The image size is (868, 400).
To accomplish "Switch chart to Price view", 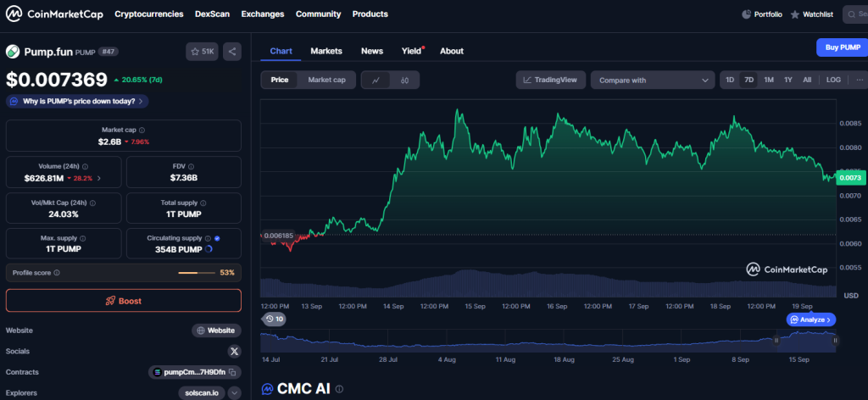I will click(280, 80).
